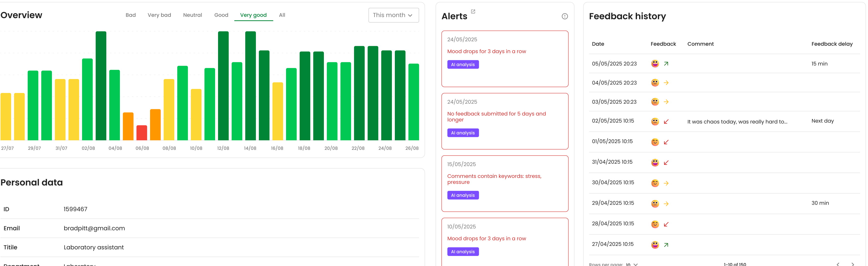Screen dimensions: 868x266
Task: Click the red down arrow in 01/05/2025 row
Action: (x=666, y=142)
